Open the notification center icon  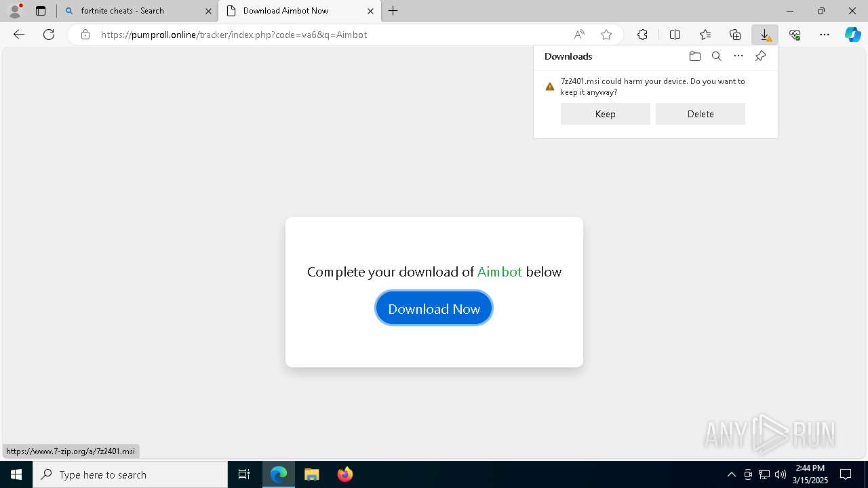coord(846,474)
